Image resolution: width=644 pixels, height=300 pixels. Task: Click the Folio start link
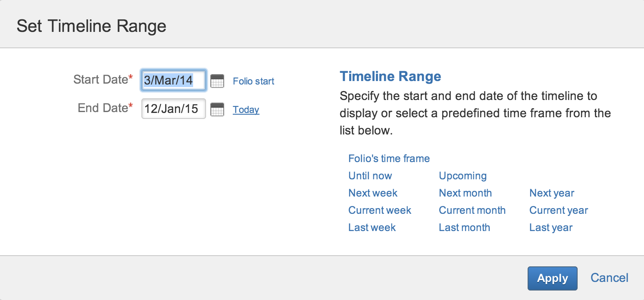click(x=253, y=81)
